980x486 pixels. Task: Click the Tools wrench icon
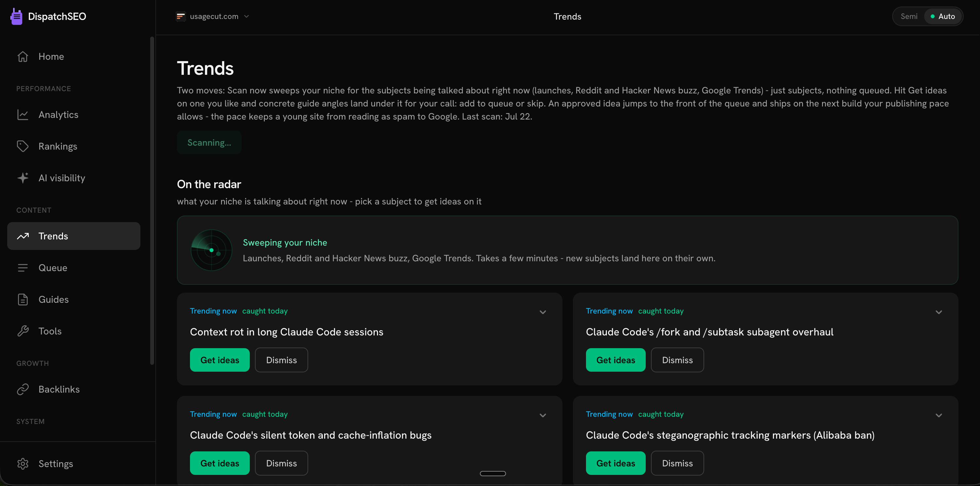coord(23,331)
